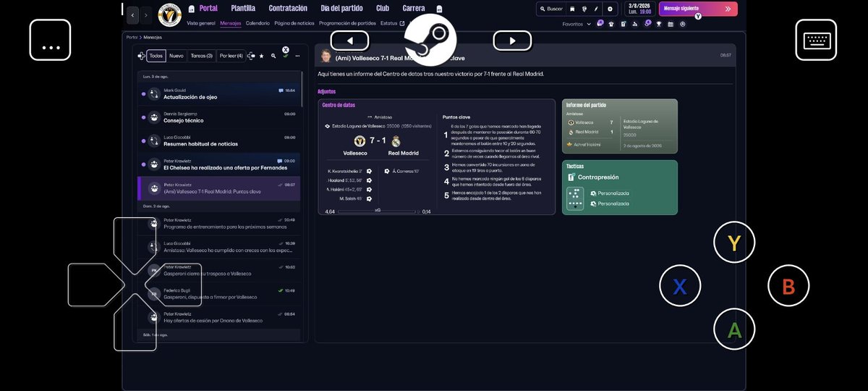The height and width of the screenshot is (391, 868).
Task: Select the Nuevo inbox filter
Action: click(176, 56)
